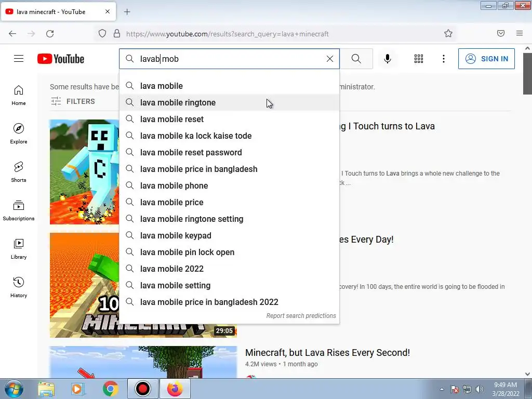
Task: Select suggestion 'lava mobile ringtone'
Action: pyautogui.click(x=229, y=102)
